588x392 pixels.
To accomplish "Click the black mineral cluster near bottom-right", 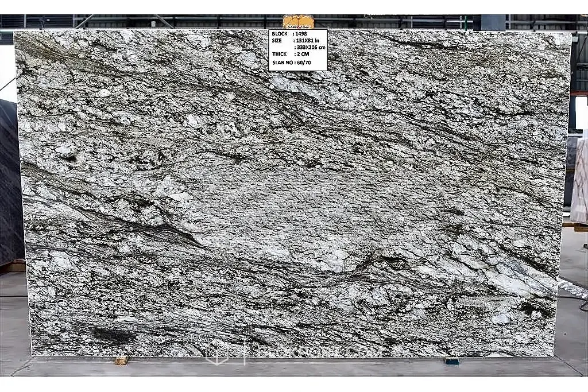I will pyautogui.click(x=535, y=309).
